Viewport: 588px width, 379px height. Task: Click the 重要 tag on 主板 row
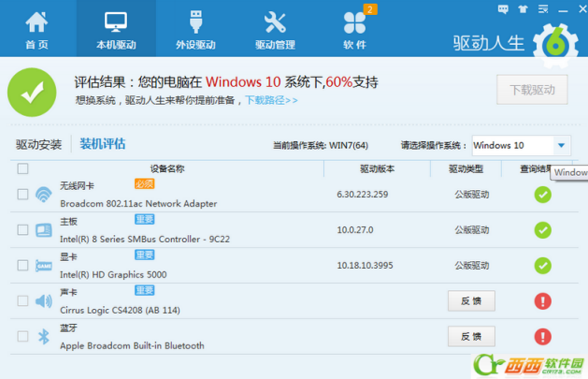[x=144, y=219]
